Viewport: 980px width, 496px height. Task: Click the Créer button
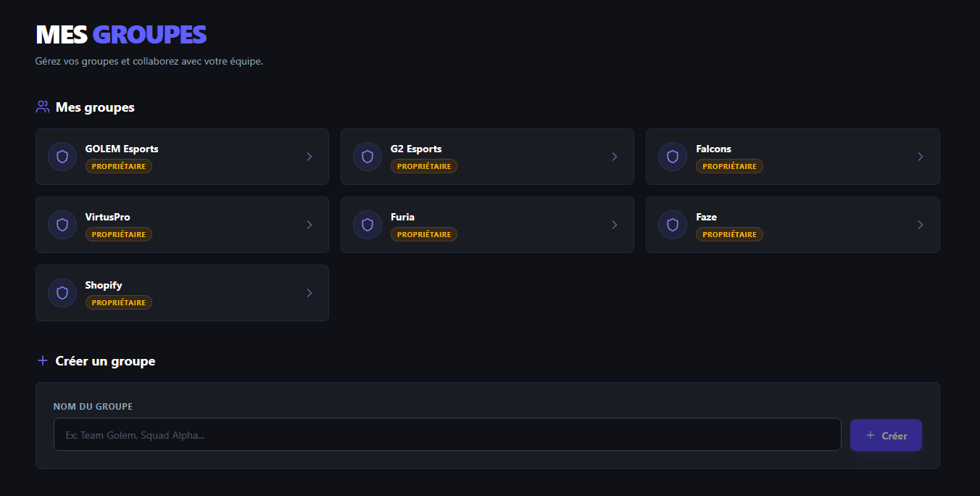[886, 435]
